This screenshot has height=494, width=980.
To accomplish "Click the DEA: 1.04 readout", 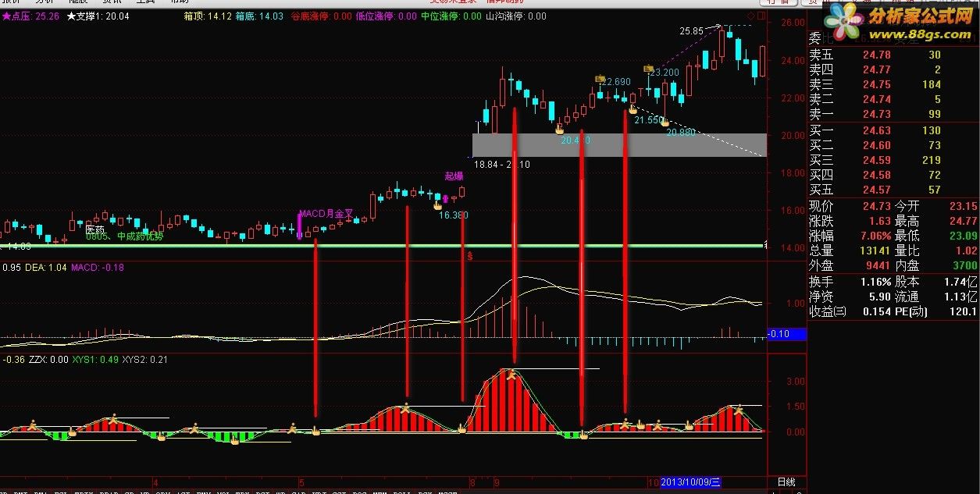I will [x=45, y=267].
